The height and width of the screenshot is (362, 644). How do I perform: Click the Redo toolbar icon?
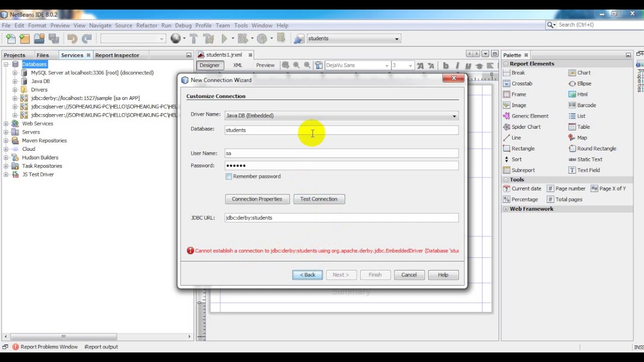[87, 39]
